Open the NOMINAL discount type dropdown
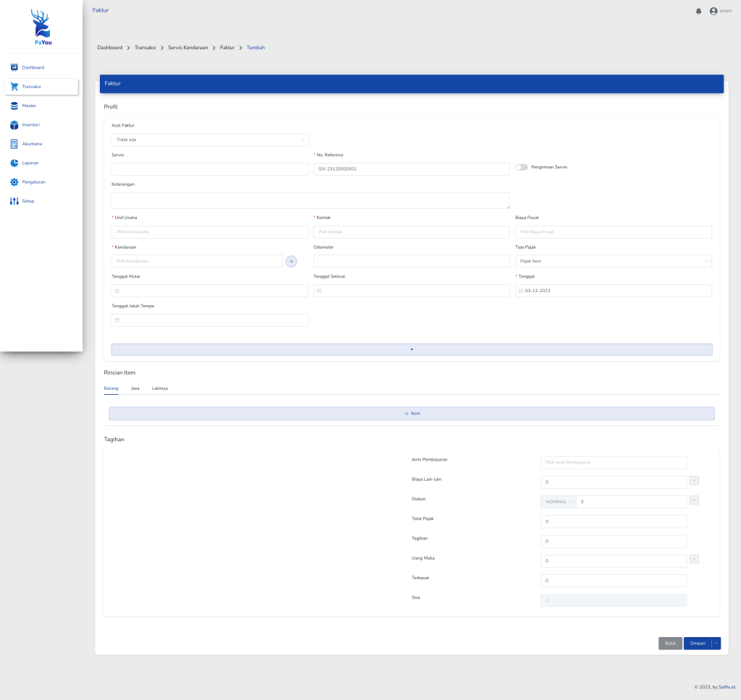The height and width of the screenshot is (700, 741). tap(559, 502)
